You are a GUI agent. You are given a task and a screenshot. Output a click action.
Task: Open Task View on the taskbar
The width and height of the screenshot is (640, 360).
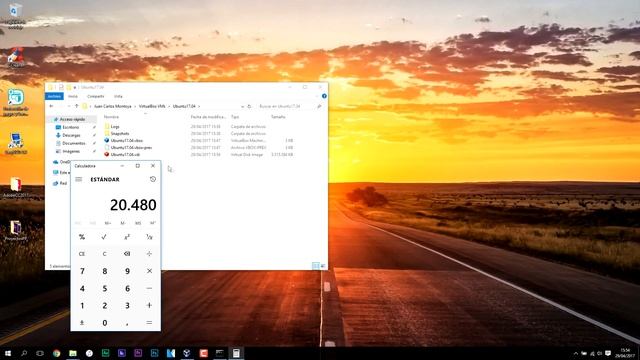pos(40,353)
